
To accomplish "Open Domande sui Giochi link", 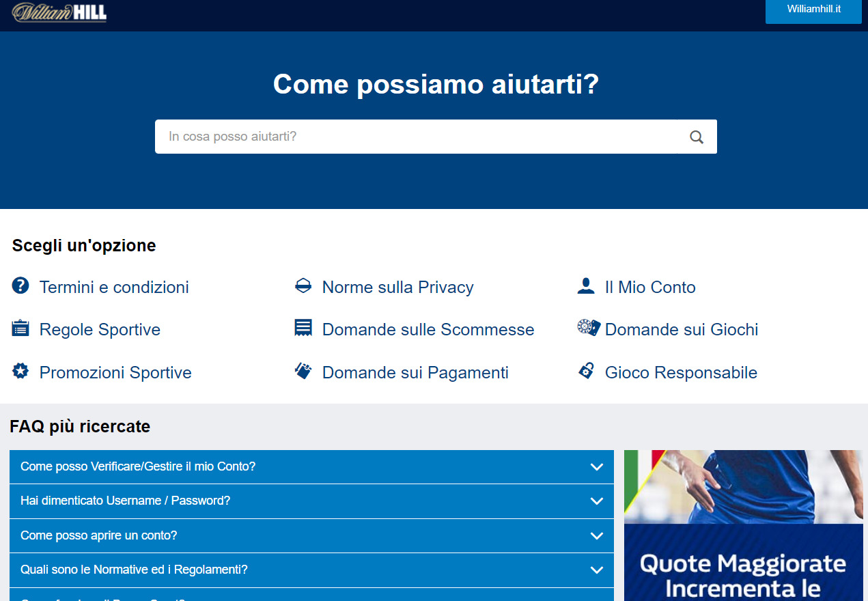I will (x=682, y=330).
